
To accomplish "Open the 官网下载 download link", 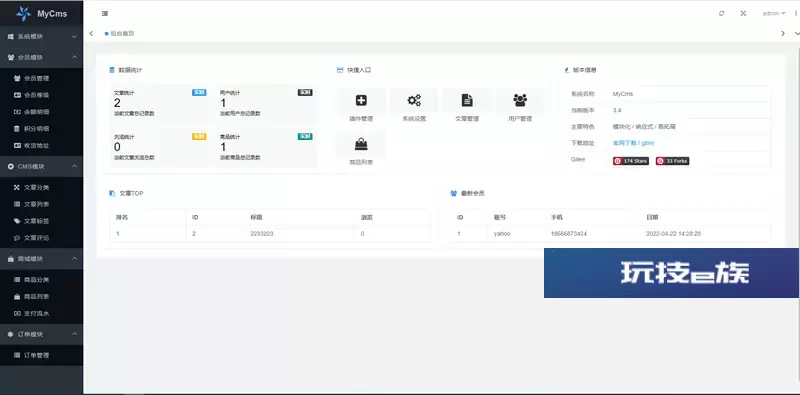I will click(x=624, y=143).
